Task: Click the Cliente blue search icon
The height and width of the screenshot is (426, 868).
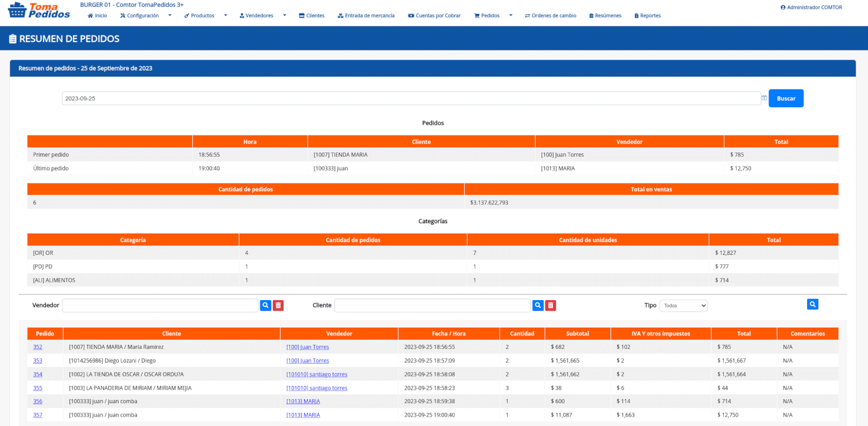Action: [538, 305]
